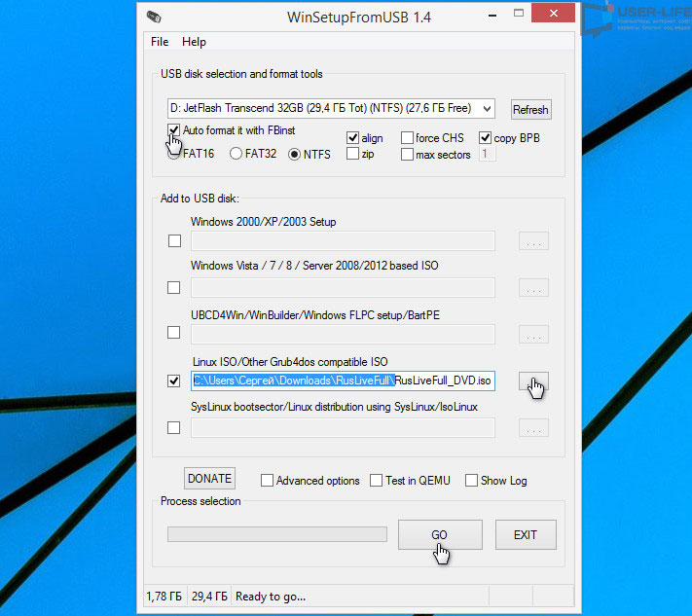The image size is (692, 616).
Task: Click the WinSetupFromUSB title bar app icon
Action: click(x=154, y=17)
